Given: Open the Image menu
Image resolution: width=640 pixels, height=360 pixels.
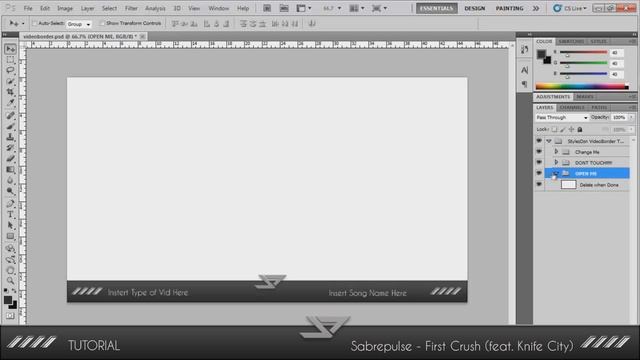Looking at the screenshot, I should click(x=65, y=8).
